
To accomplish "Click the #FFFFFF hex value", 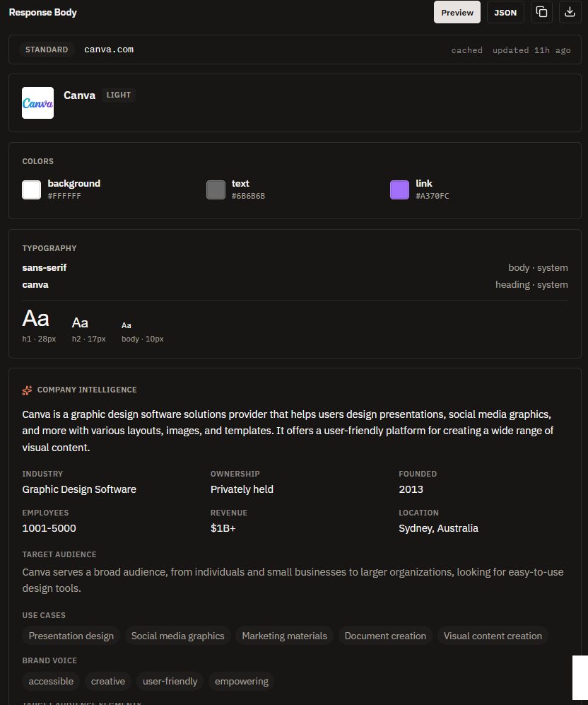I will tap(64, 196).
